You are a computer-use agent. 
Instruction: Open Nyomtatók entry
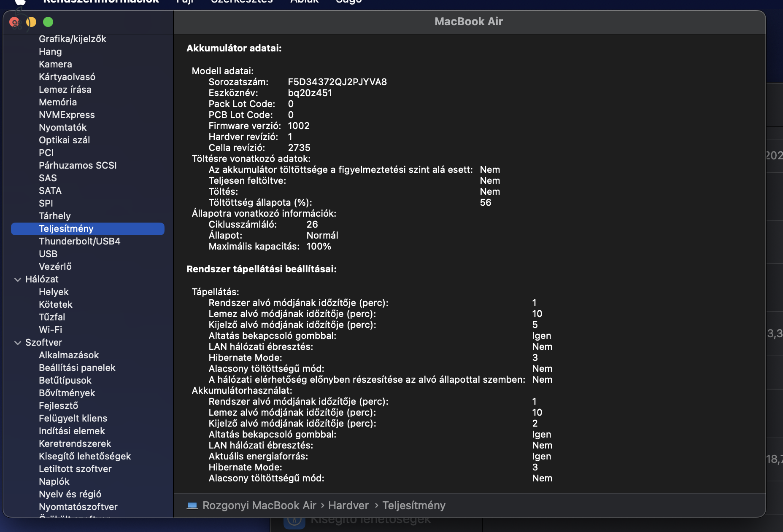pyautogui.click(x=62, y=127)
